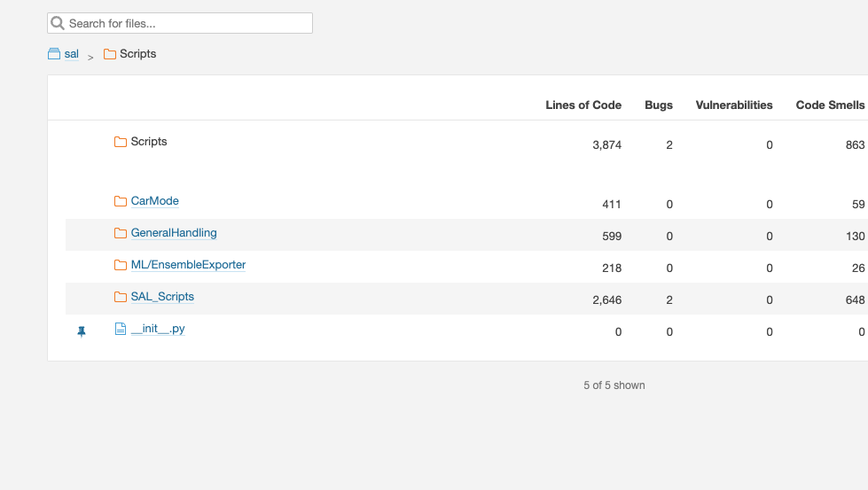Click the GeneralHandling folder icon
This screenshot has height=490, width=868.
click(x=121, y=233)
